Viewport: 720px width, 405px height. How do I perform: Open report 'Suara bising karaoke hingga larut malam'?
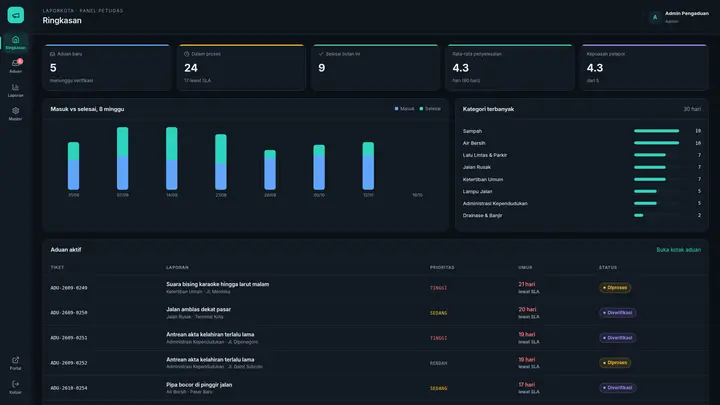[218, 284]
